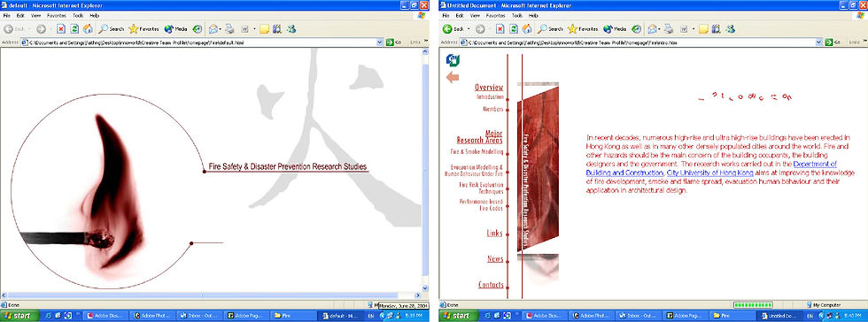
Task: Click Stop icon in the default window
Action: [61, 29]
